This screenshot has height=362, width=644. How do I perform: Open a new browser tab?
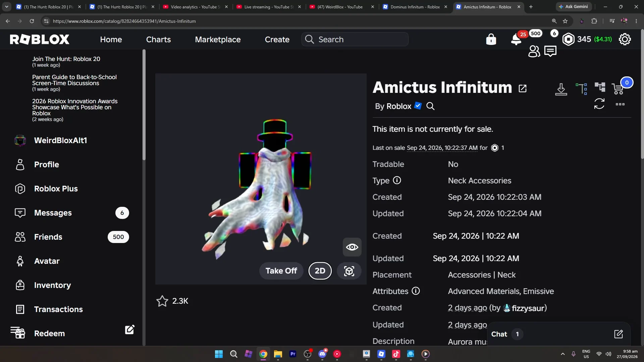[x=531, y=7]
